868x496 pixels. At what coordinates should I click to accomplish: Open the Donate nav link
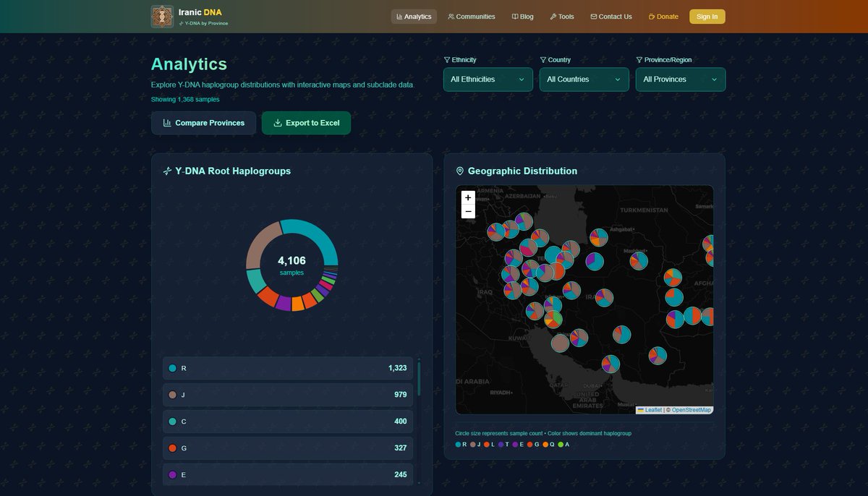pos(663,17)
